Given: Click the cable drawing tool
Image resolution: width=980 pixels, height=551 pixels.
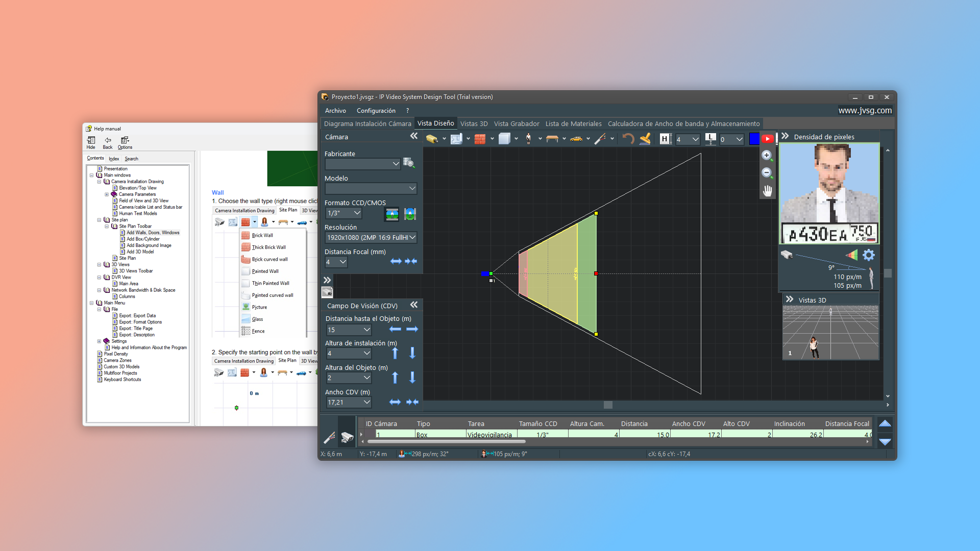Looking at the screenshot, I should (x=600, y=139).
